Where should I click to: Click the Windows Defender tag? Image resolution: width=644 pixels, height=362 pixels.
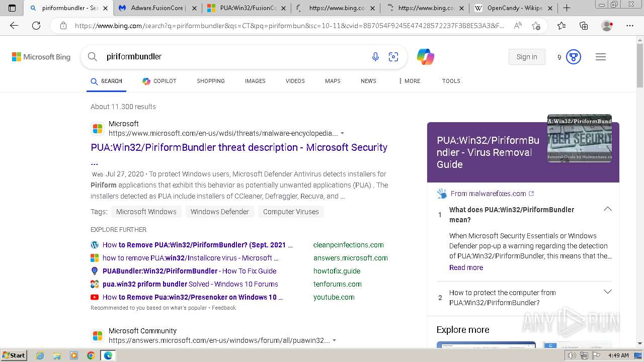[220, 212]
